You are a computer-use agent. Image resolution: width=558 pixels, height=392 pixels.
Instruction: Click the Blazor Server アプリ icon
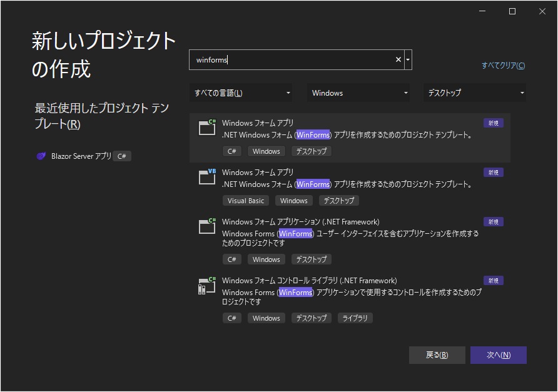41,156
